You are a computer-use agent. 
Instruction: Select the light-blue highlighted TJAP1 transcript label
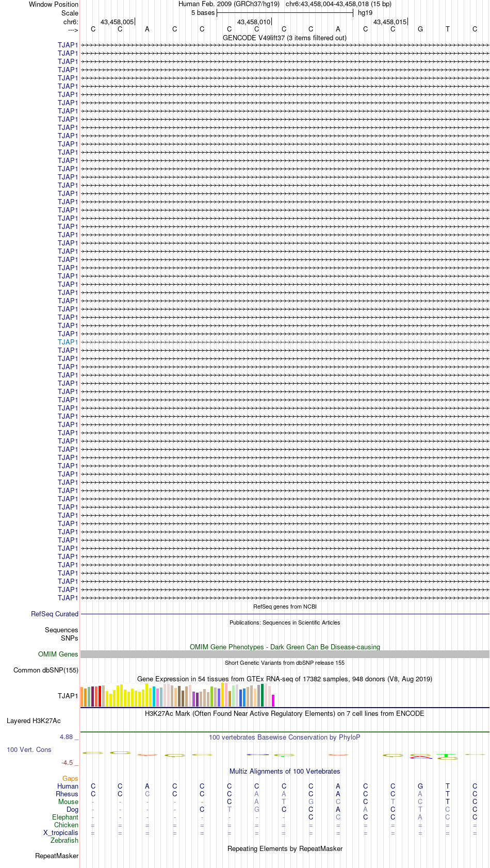[x=68, y=342]
